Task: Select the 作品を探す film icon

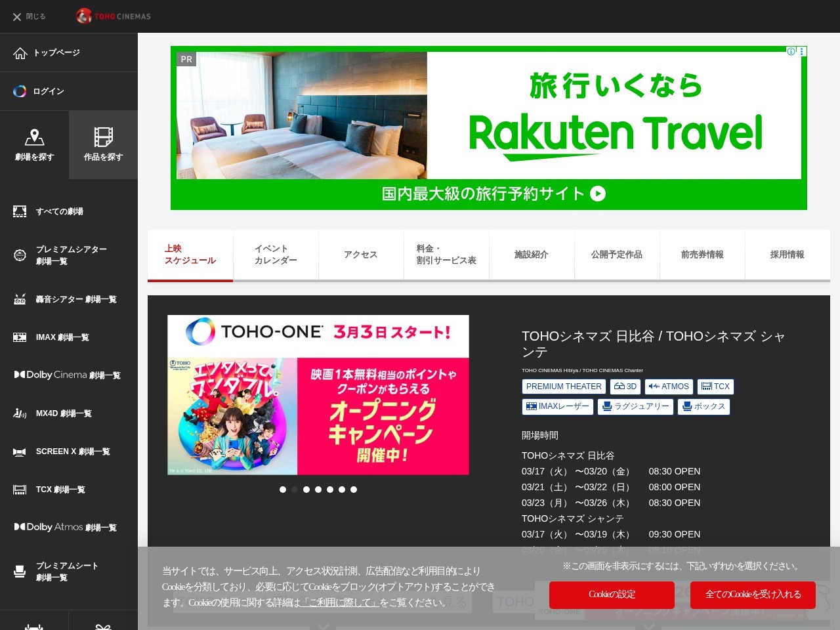Action: [103, 137]
